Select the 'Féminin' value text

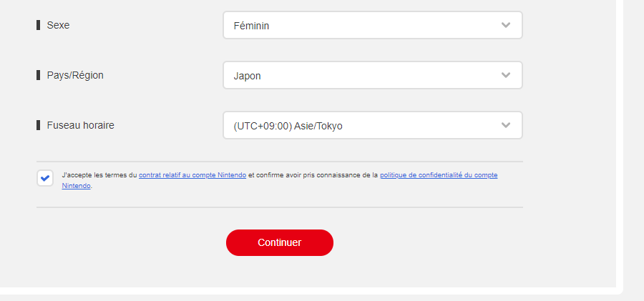pos(251,26)
